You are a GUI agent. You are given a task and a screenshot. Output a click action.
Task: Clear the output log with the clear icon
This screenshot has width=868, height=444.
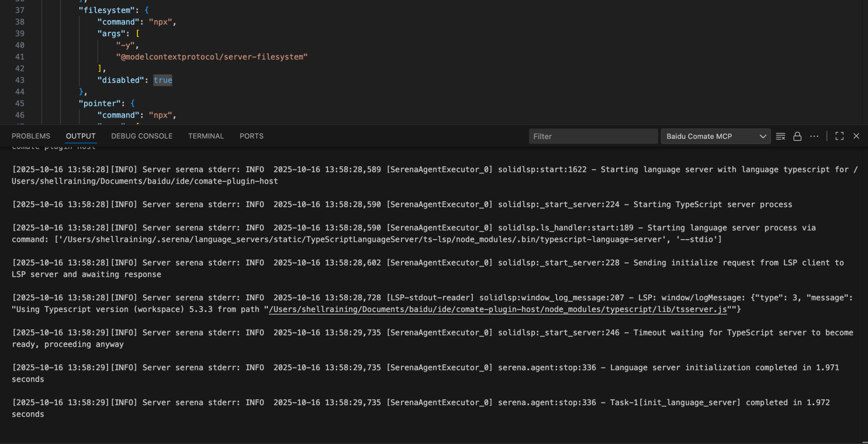pos(780,137)
